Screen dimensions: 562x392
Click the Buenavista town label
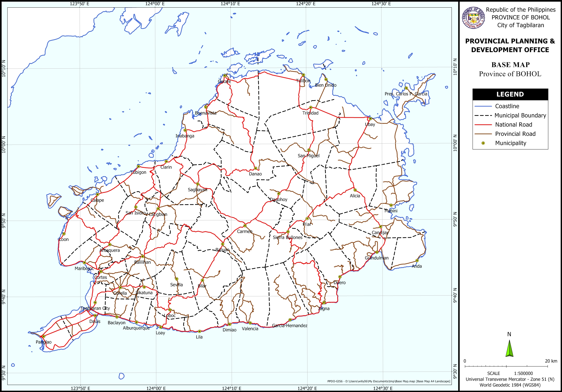(x=206, y=113)
